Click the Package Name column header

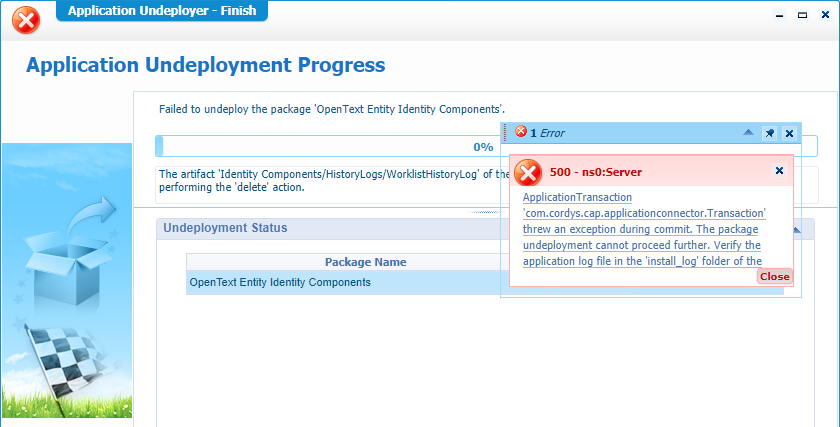pos(365,262)
